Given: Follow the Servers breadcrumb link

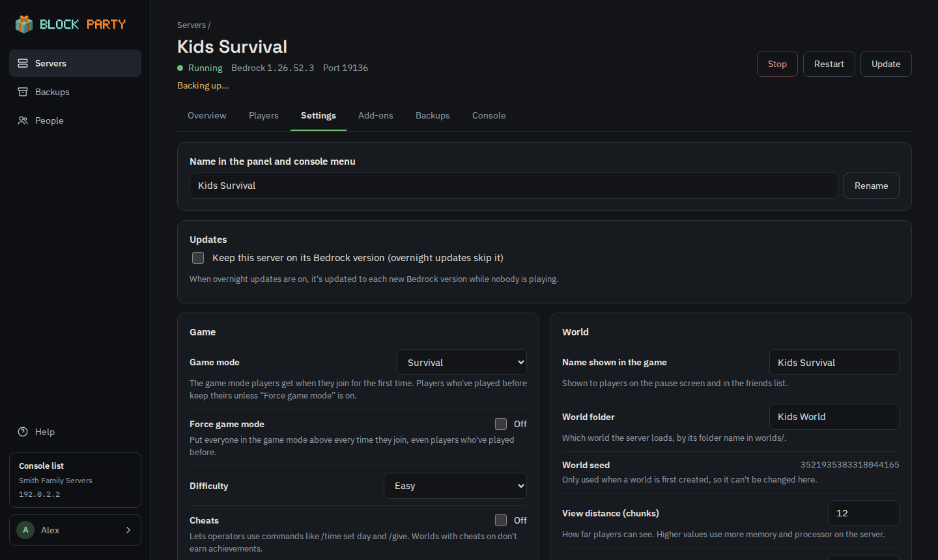Looking at the screenshot, I should [192, 25].
